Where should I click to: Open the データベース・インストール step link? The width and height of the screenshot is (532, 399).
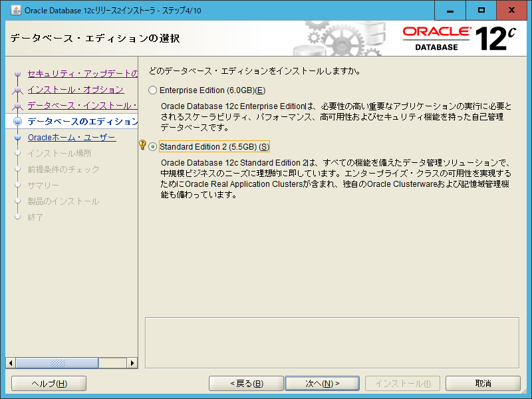point(76,104)
